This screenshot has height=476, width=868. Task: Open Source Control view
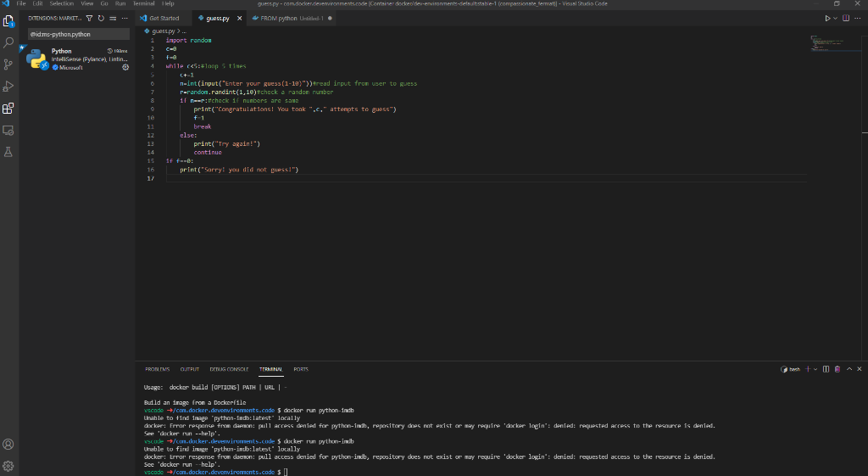[x=8, y=64]
